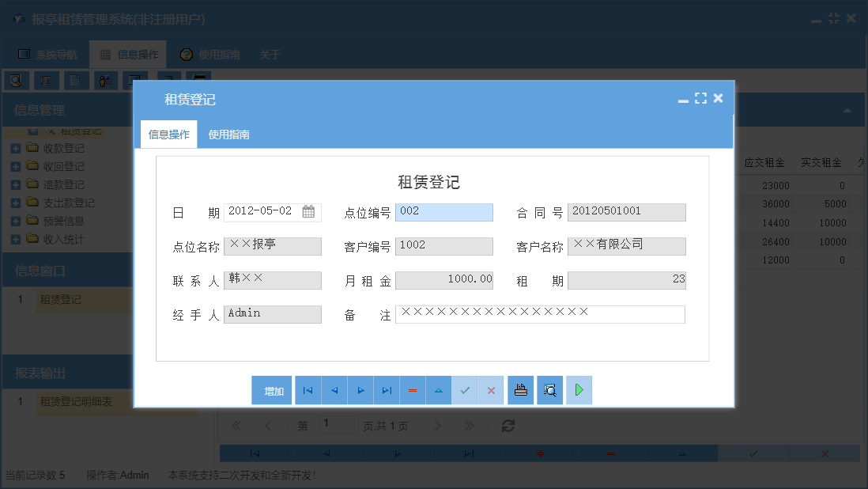Click the refresh icon in the pagination bar
The height and width of the screenshot is (489, 868).
pyautogui.click(x=508, y=425)
